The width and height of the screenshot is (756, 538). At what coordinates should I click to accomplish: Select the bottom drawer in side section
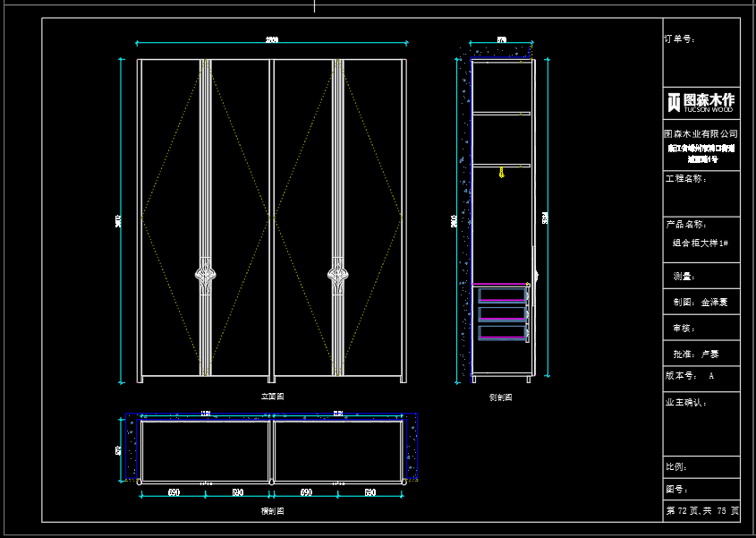502,332
